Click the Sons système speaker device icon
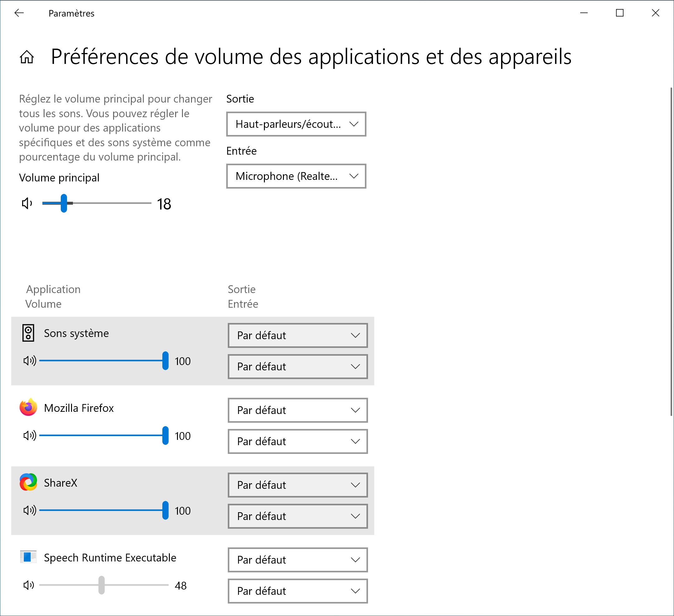Screen dimensions: 674x616 [x=28, y=333]
